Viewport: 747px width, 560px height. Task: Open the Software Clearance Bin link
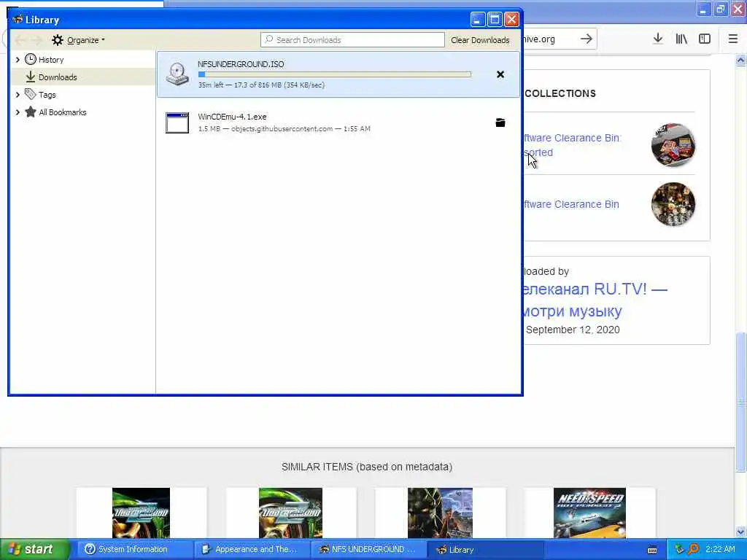pyautogui.click(x=572, y=204)
